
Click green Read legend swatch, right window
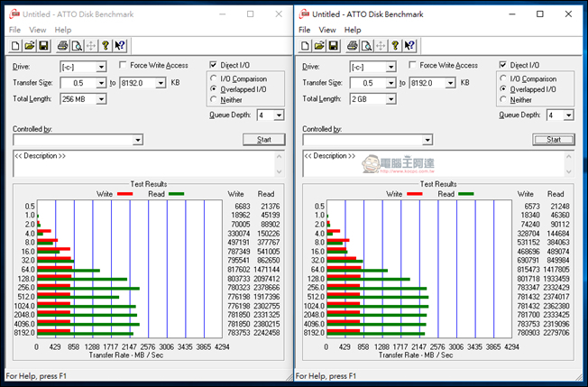point(466,194)
